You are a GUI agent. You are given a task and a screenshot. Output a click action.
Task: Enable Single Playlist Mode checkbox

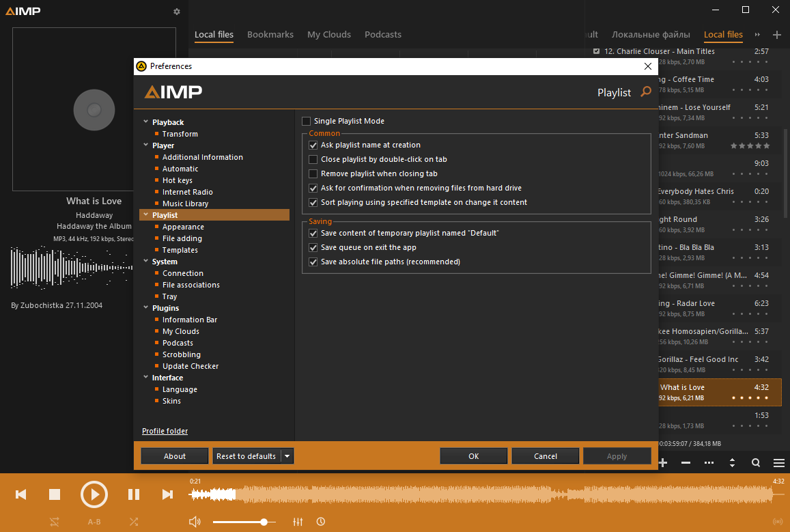306,121
